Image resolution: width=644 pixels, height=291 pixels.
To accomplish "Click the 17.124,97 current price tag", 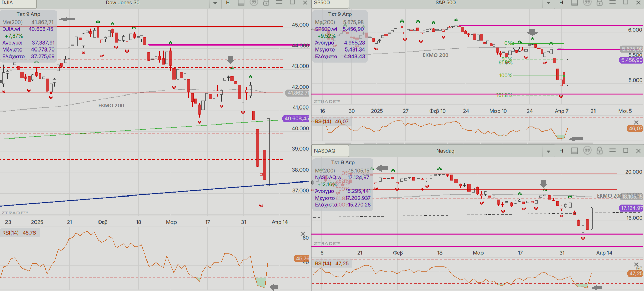I will (x=631, y=208).
